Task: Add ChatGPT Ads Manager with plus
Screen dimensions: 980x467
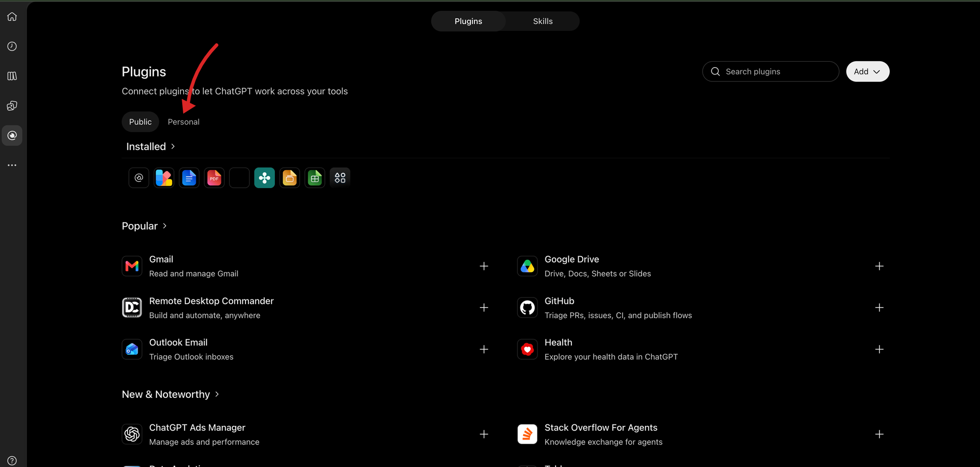Action: (x=484, y=434)
